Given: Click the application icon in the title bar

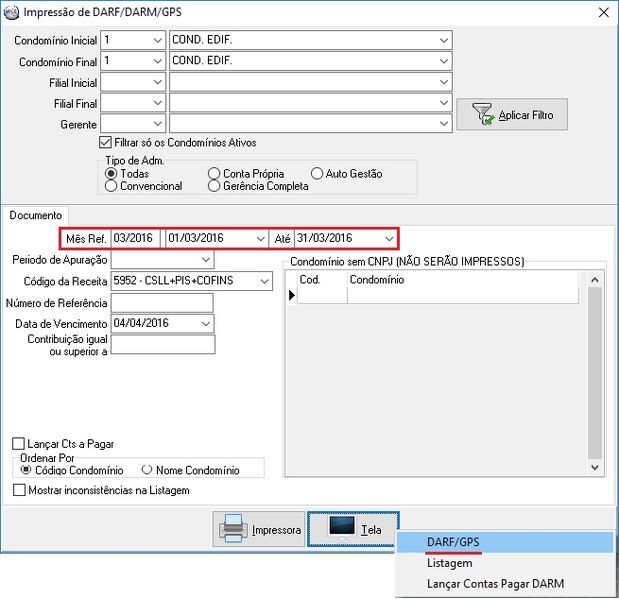Looking at the screenshot, I should pos(11,13).
